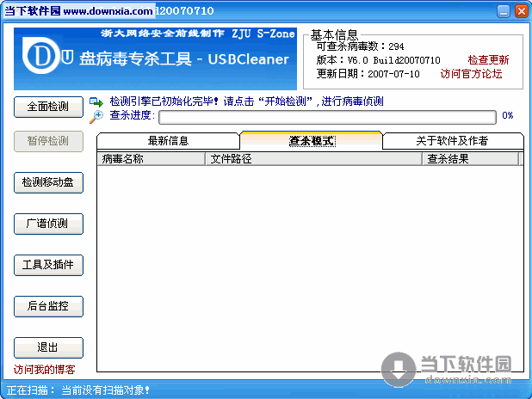
Task: Click status bar text 当前没有扫描对象
Action: pyautogui.click(x=106, y=390)
